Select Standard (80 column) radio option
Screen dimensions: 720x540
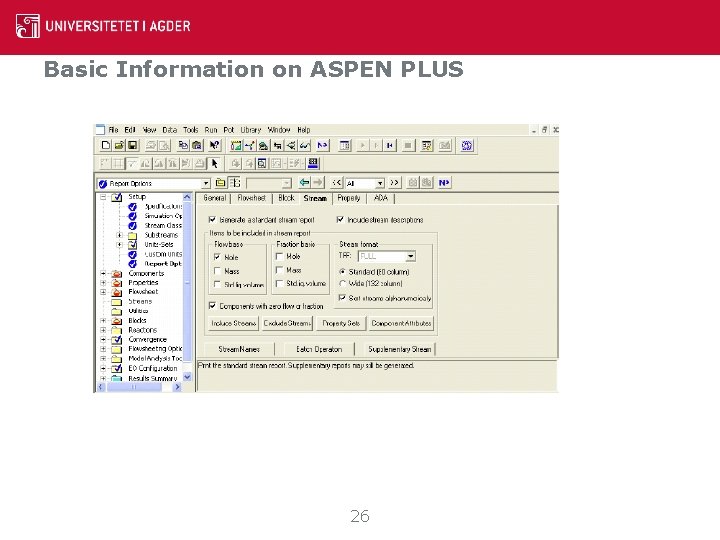pos(343,272)
